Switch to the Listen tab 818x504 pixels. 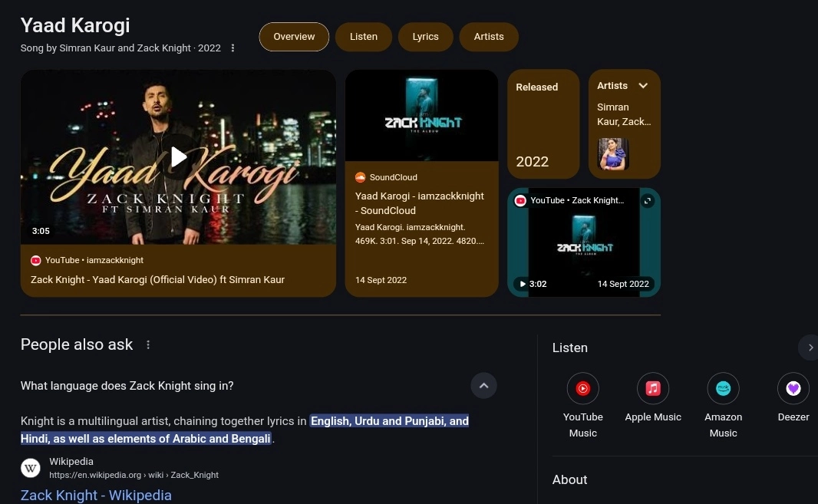coord(364,37)
